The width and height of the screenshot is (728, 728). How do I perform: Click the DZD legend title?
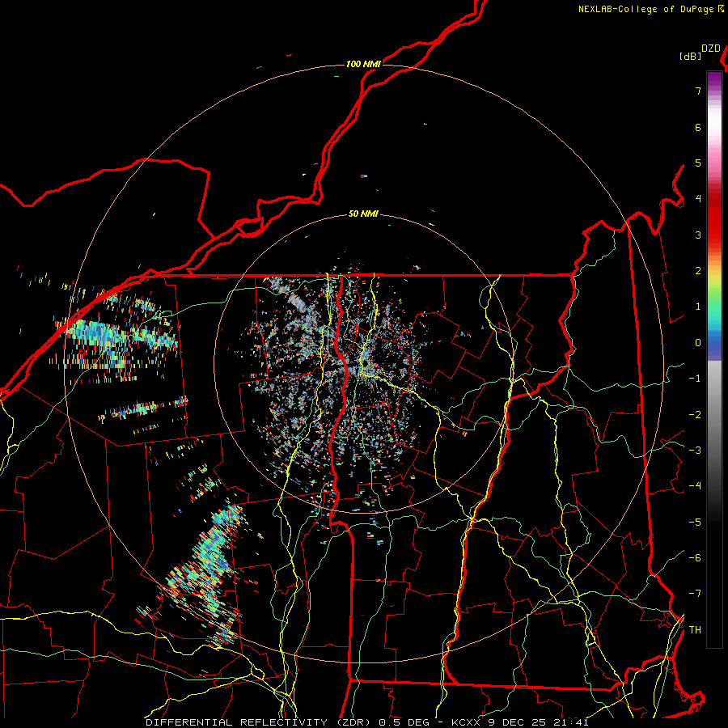click(x=710, y=49)
